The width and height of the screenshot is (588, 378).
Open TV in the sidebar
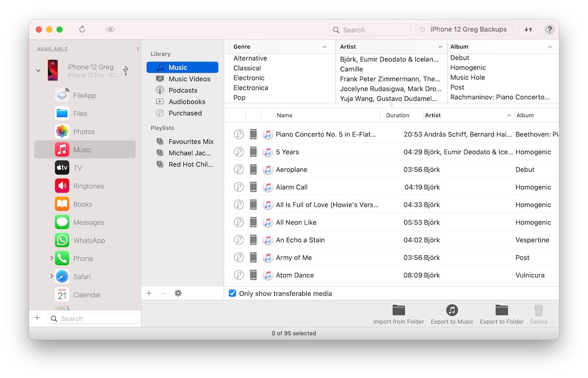tap(85, 168)
